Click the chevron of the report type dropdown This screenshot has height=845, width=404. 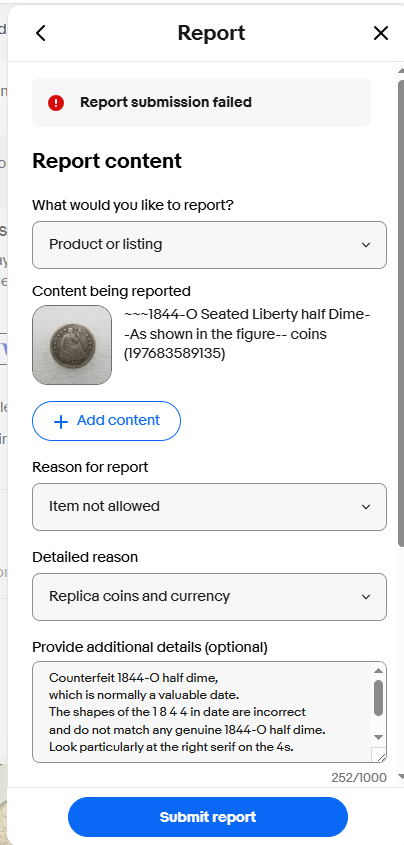[x=366, y=245]
